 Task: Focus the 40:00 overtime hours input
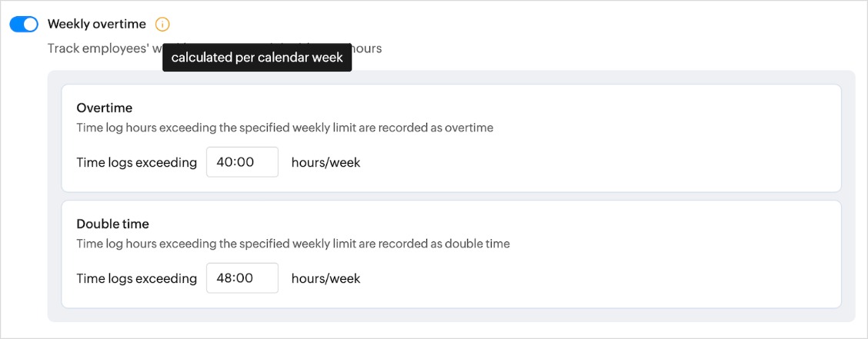pos(242,162)
